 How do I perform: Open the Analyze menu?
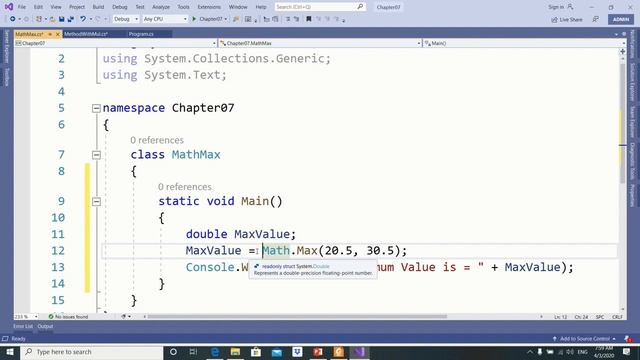tap(161, 7)
